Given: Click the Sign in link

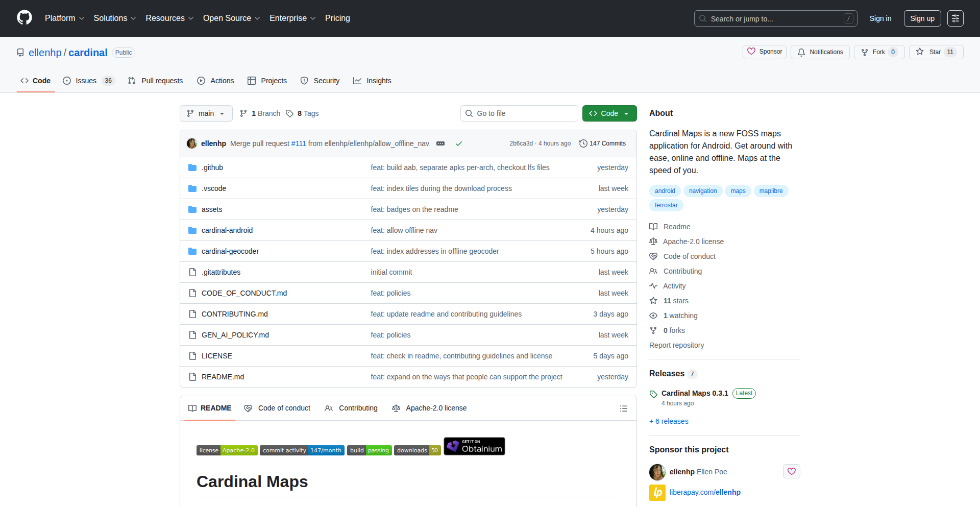Looking at the screenshot, I should pyautogui.click(x=880, y=18).
